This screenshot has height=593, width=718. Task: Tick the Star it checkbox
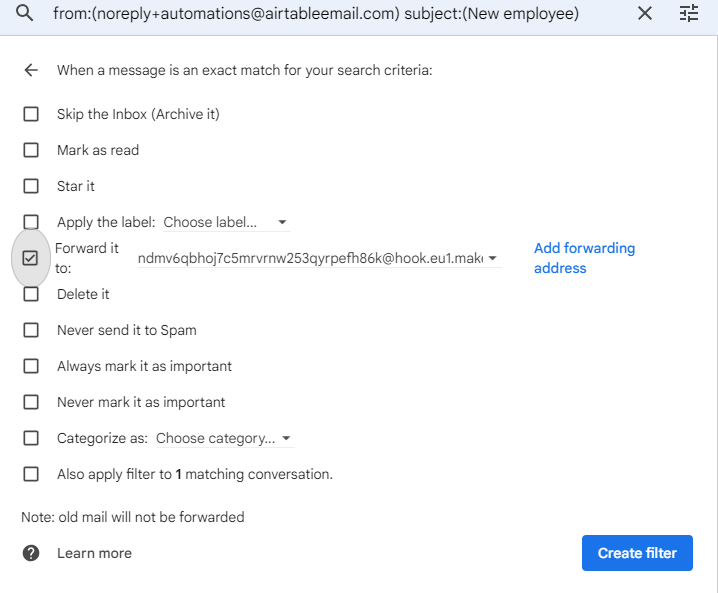coord(31,186)
